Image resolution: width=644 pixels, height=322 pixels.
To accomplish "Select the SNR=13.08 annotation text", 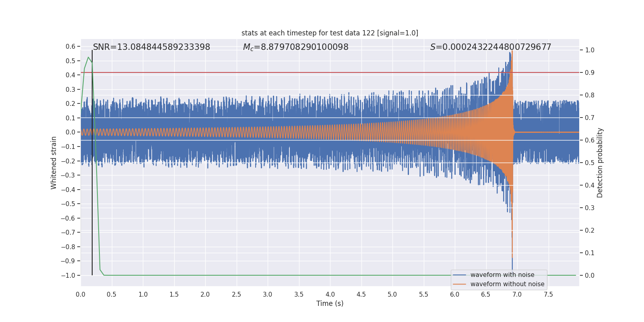I will point(151,47).
